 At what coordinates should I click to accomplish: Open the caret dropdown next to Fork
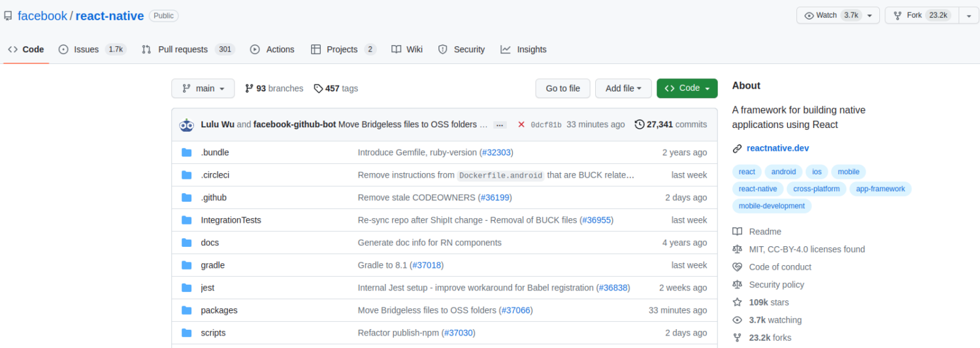click(969, 16)
